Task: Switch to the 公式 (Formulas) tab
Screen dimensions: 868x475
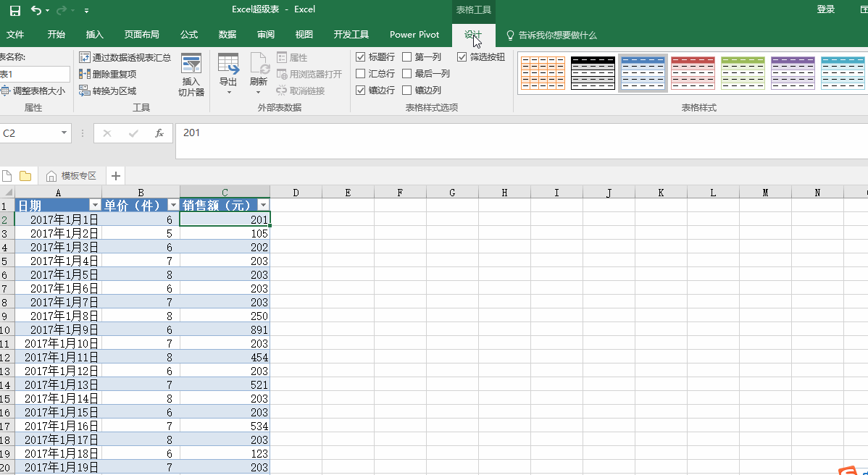Action: click(x=189, y=34)
